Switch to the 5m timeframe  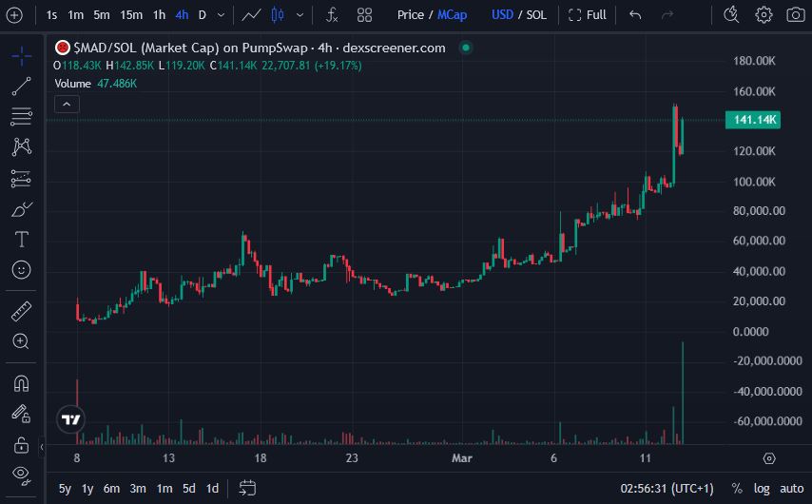click(x=102, y=15)
